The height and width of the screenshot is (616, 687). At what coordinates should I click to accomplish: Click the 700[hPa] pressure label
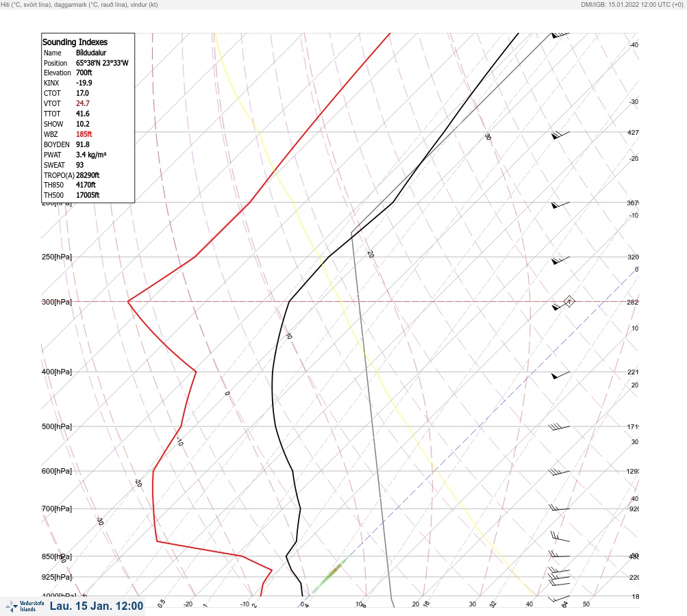point(57,509)
